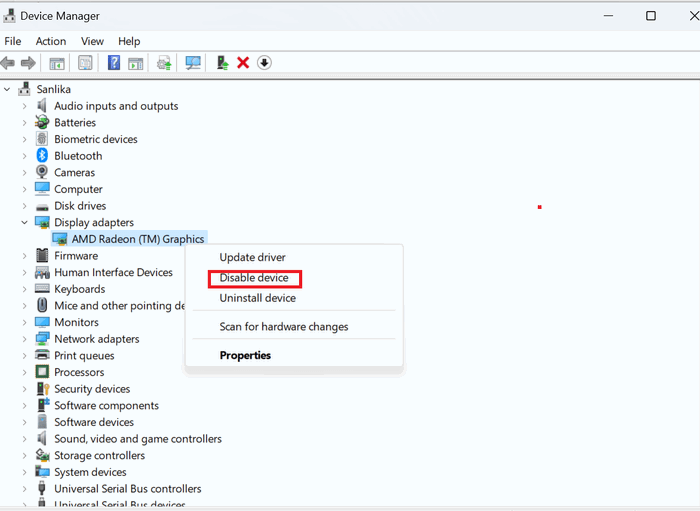The height and width of the screenshot is (511, 700).
Task: Maximize the Device Manager window
Action: coord(651,16)
